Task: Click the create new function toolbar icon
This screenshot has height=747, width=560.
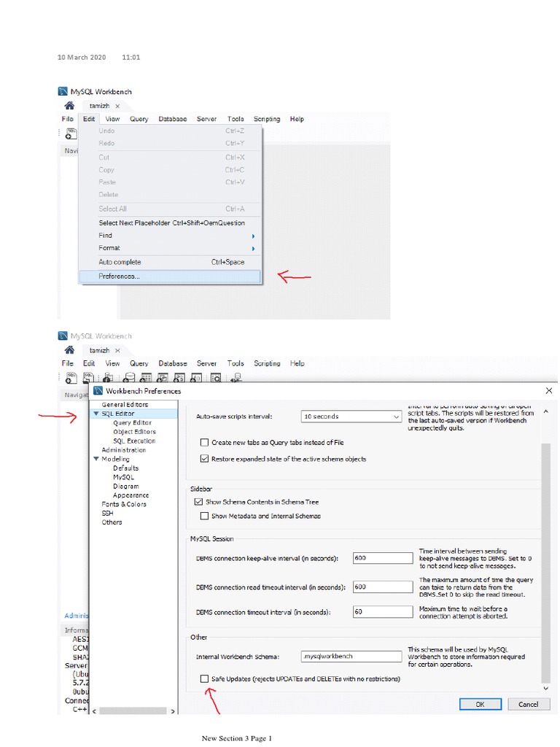Action: click(x=195, y=378)
